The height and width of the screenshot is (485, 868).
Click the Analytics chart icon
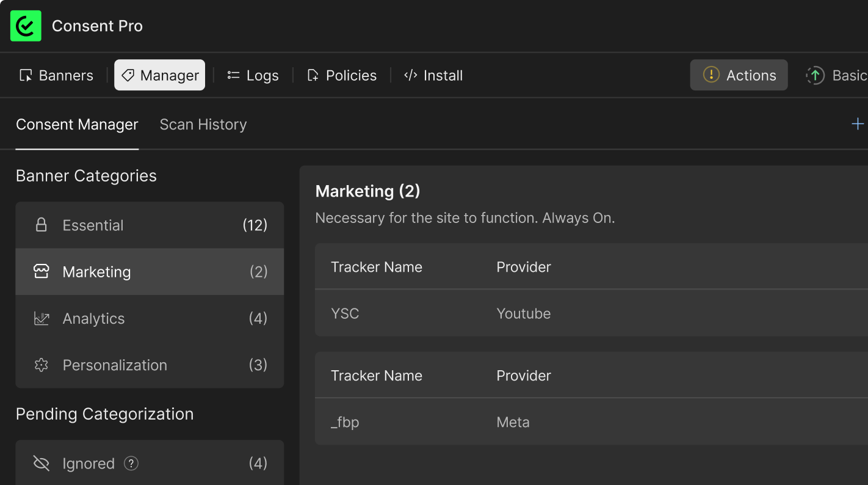[42, 318]
